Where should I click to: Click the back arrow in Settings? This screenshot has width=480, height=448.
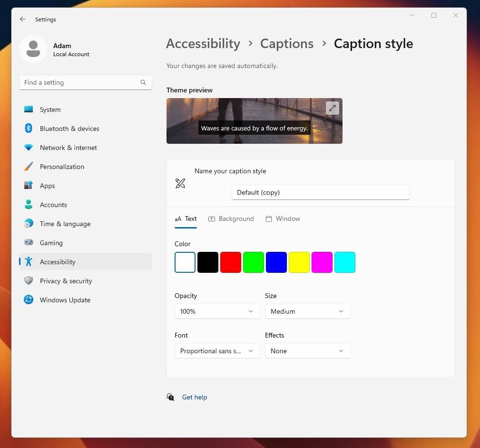pyautogui.click(x=23, y=19)
